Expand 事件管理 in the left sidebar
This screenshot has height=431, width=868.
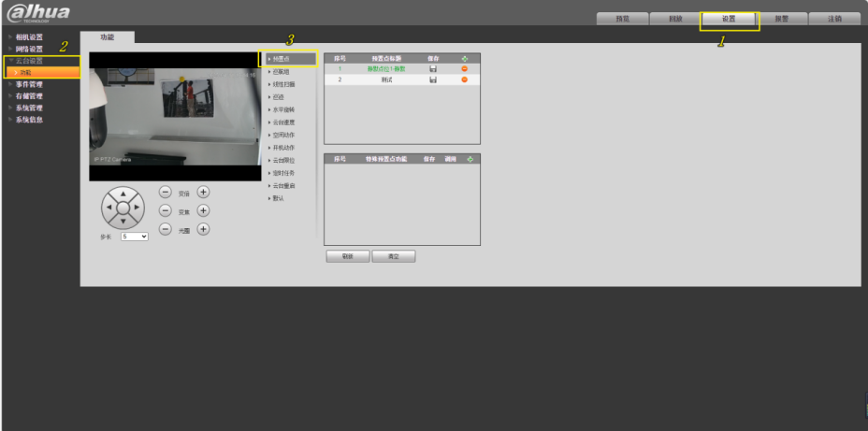tap(28, 84)
